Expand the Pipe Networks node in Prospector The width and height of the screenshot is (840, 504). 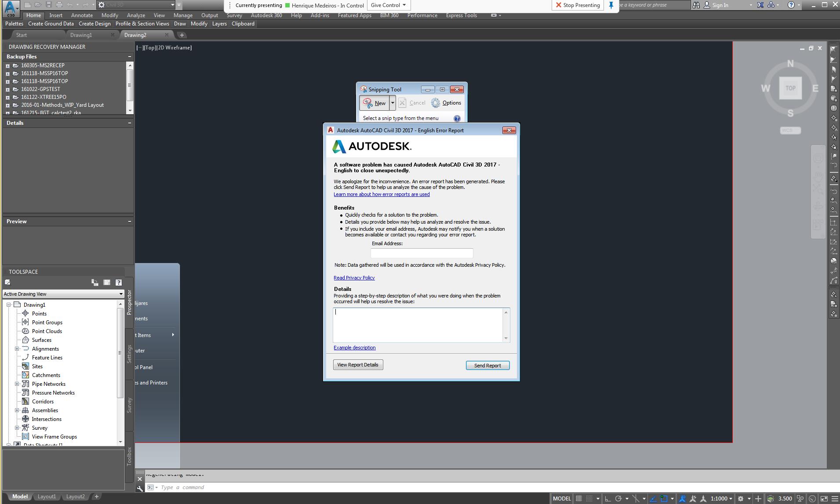(17, 384)
